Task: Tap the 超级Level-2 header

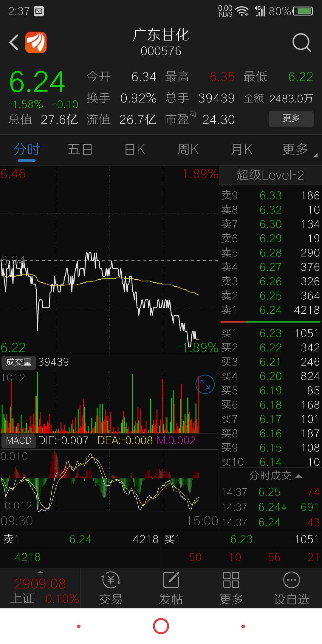Action: coord(270,175)
